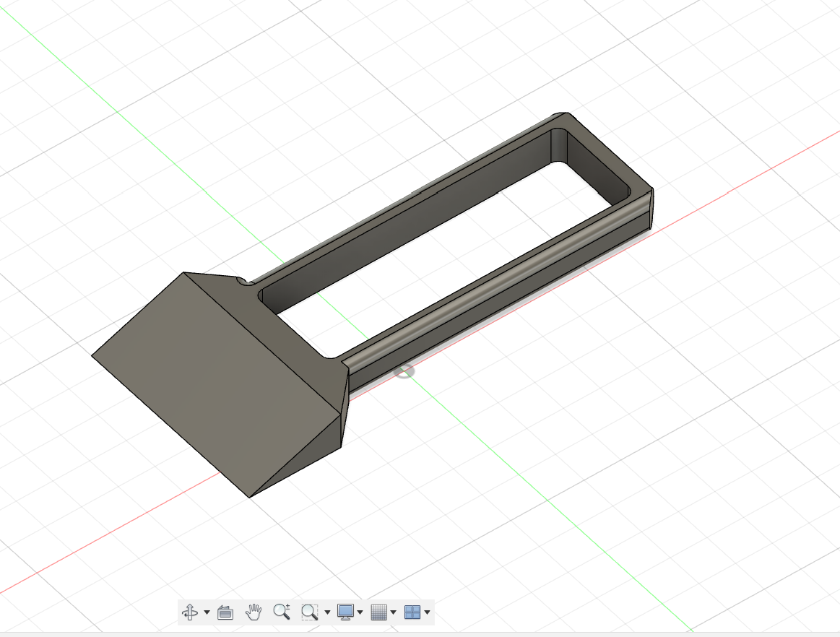Image resolution: width=840 pixels, height=637 pixels.
Task: Expand the Orbit type dropdown arrow
Action: click(207, 612)
